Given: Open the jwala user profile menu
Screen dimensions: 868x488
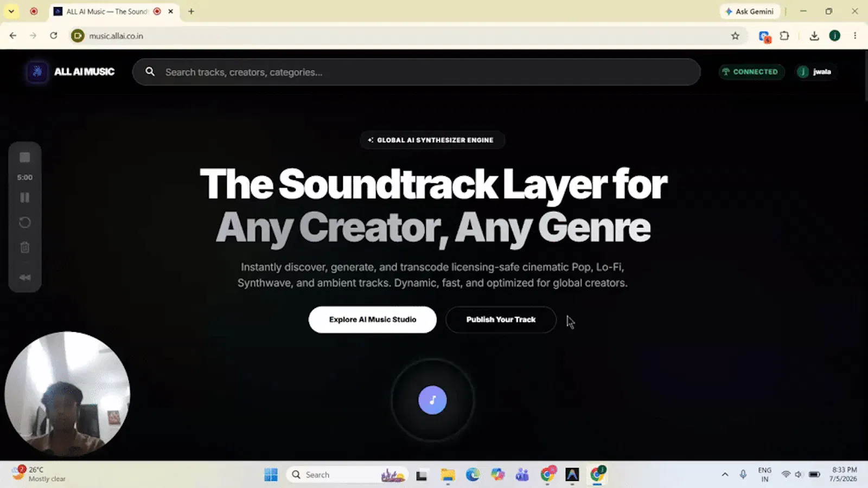Looking at the screenshot, I should click(x=815, y=72).
